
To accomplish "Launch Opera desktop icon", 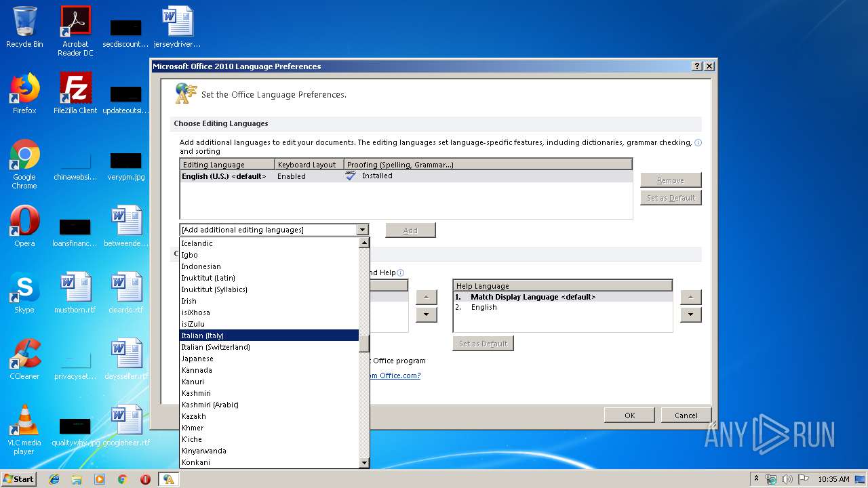I will [24, 226].
